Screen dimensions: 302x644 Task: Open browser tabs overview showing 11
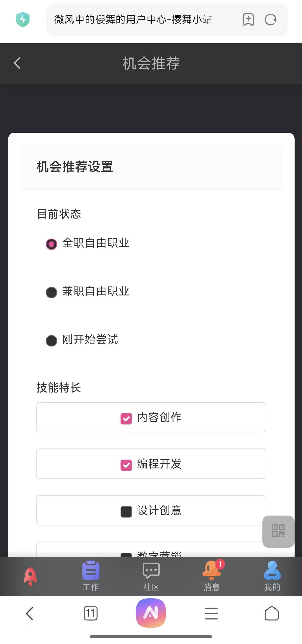[90, 613]
